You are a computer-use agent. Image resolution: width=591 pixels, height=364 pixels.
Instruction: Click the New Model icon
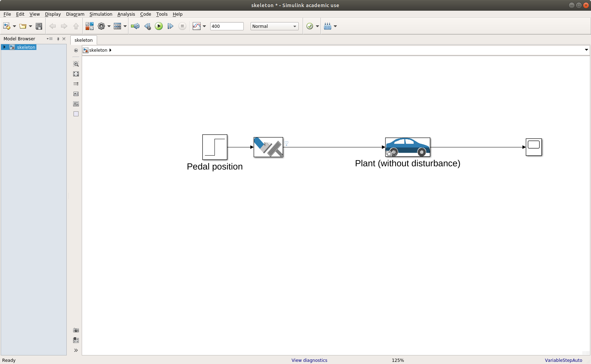click(6, 26)
